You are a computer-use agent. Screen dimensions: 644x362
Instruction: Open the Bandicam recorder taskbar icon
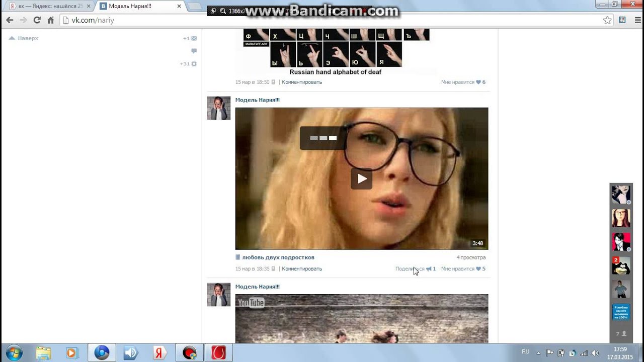pos(190,352)
